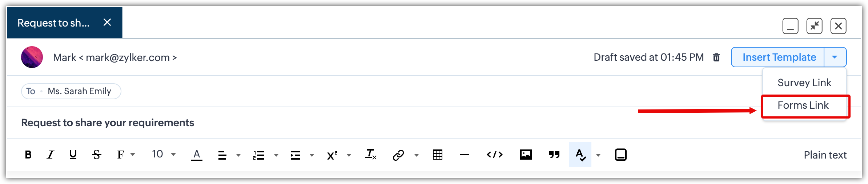Viewport: 868px width, 184px height.
Task: Choose Survey Link from the menu
Action: 804,83
